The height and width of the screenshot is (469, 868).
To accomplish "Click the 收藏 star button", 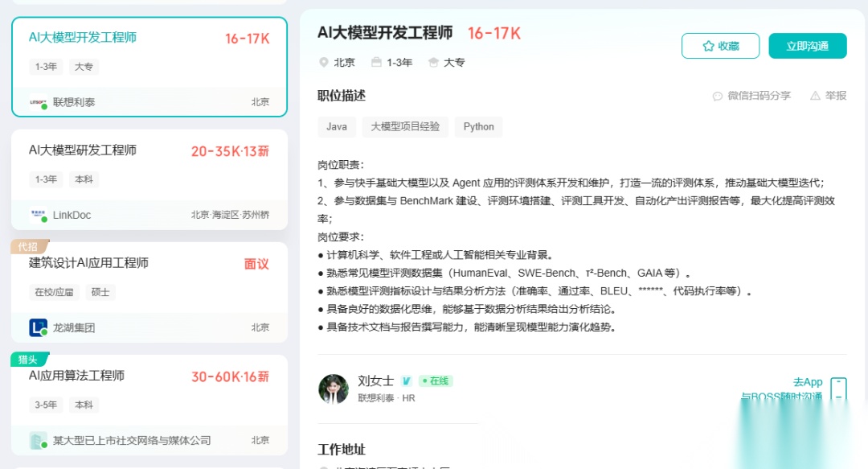I will pos(720,46).
